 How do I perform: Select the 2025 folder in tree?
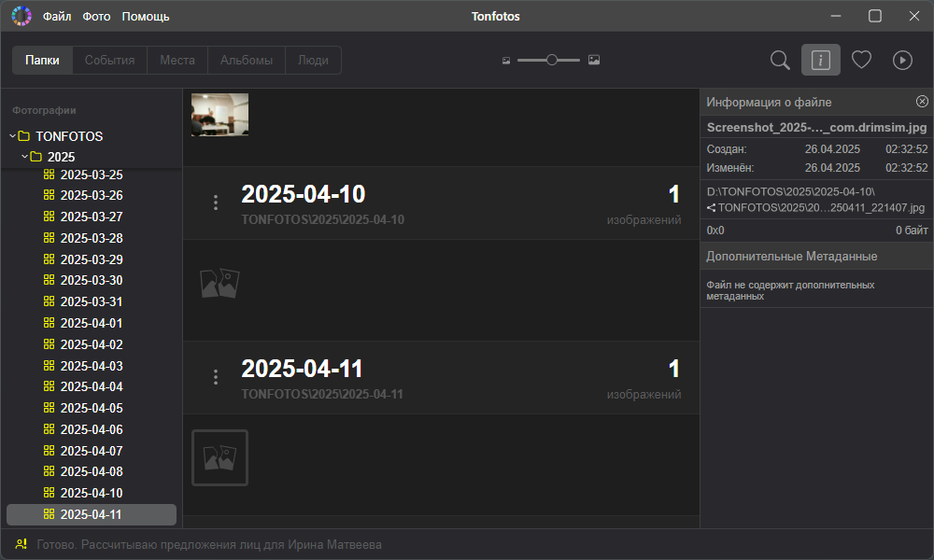click(62, 157)
